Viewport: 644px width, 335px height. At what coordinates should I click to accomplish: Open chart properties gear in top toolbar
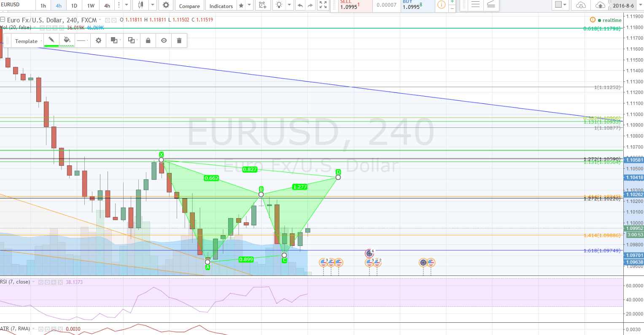(x=166, y=5)
